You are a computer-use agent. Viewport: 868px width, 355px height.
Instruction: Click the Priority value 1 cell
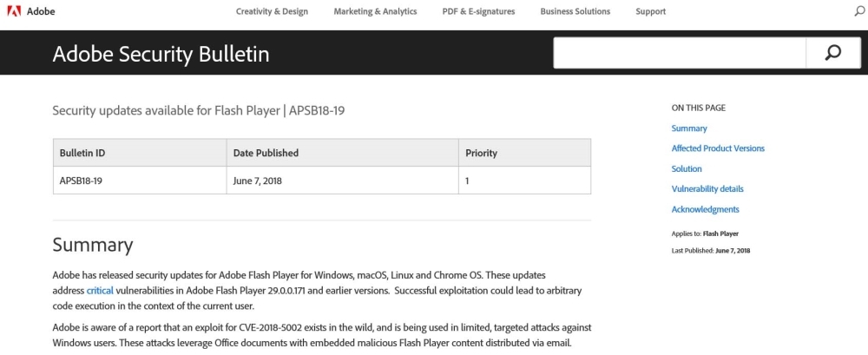coord(525,181)
